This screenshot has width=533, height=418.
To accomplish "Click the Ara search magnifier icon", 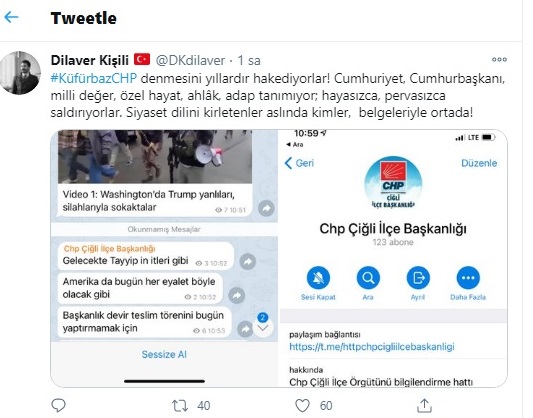I will pos(368,278).
